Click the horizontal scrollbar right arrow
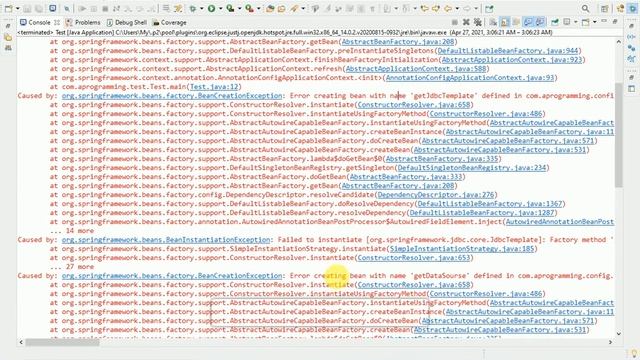This screenshot has width=640, height=360. click(611, 342)
